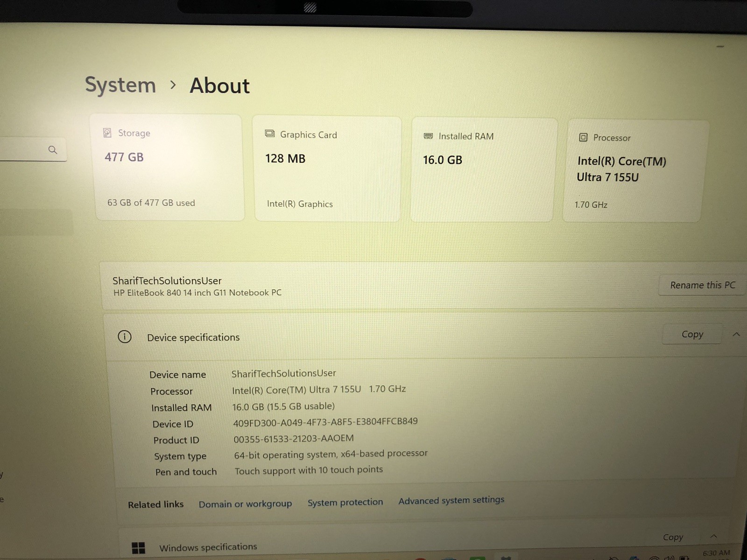Click the Graphics Card icon
This screenshot has height=560, width=747.
[270, 134]
